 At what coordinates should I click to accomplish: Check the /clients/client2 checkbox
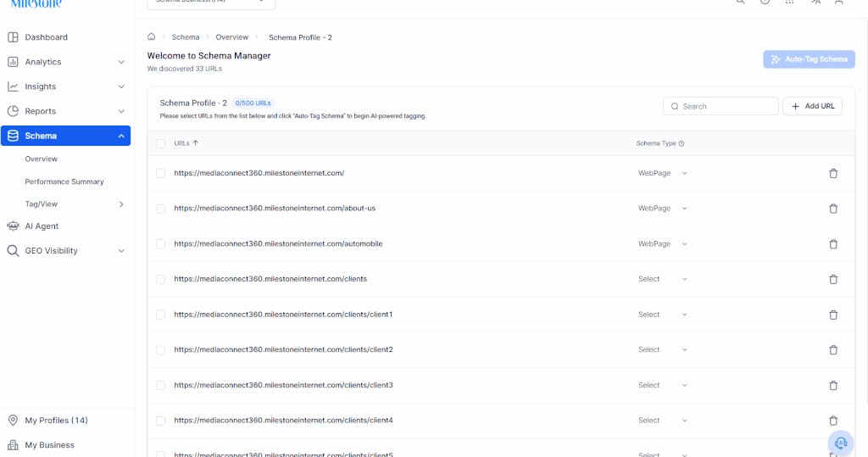[x=160, y=350]
